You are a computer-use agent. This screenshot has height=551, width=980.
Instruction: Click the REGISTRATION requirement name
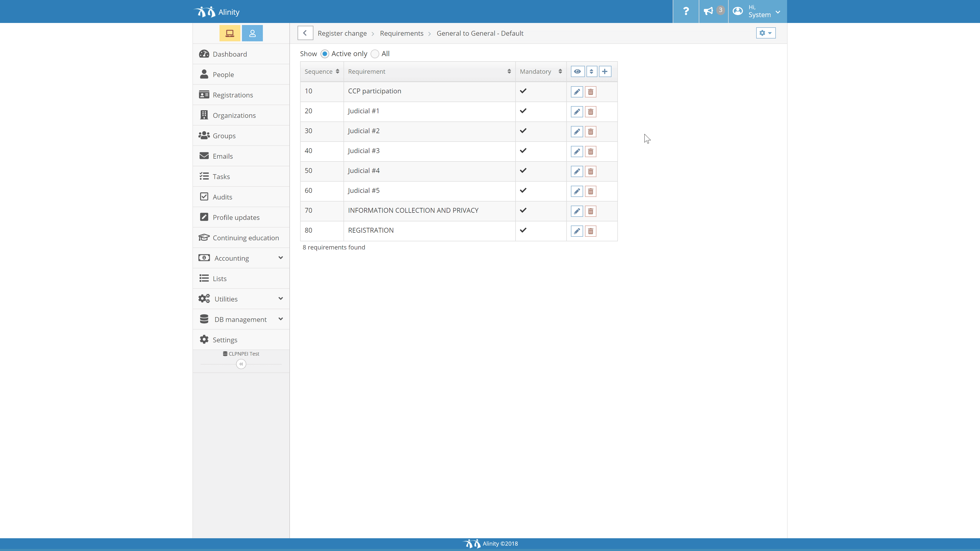[x=371, y=230]
